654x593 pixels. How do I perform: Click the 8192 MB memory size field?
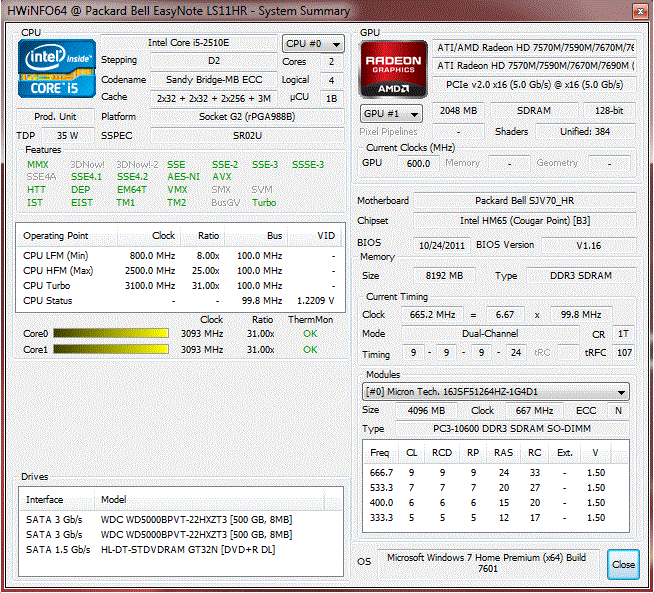[444, 276]
